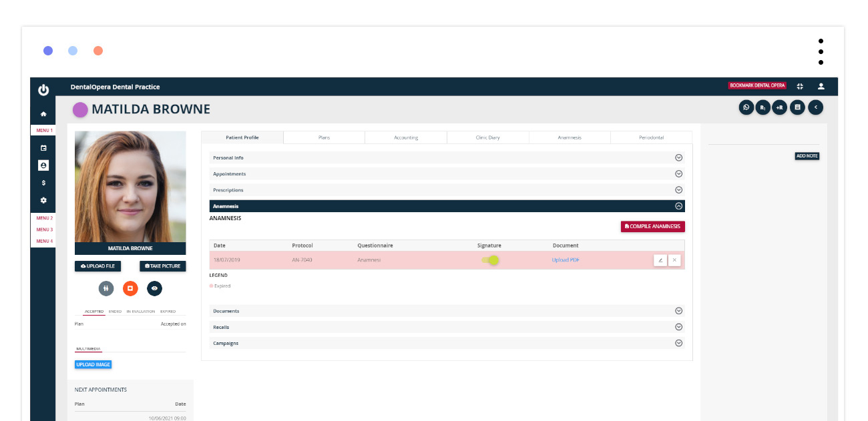This screenshot has height=421, width=868.
Task: Switch to the Accounting tab
Action: coord(406,137)
